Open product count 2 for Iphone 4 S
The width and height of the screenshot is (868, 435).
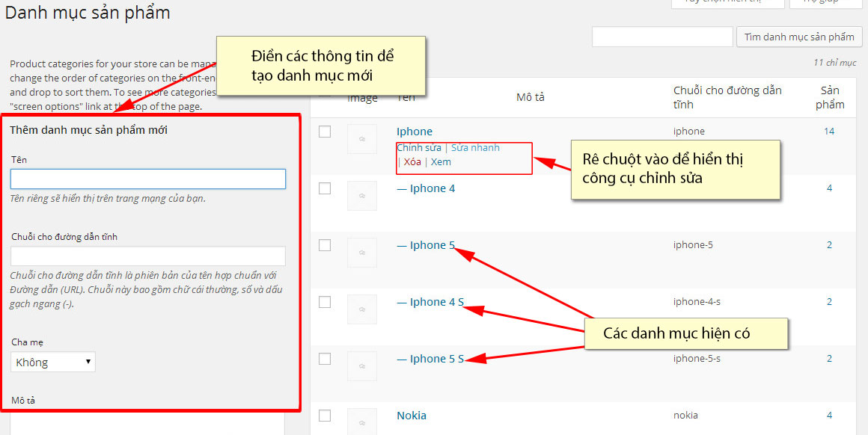click(829, 302)
